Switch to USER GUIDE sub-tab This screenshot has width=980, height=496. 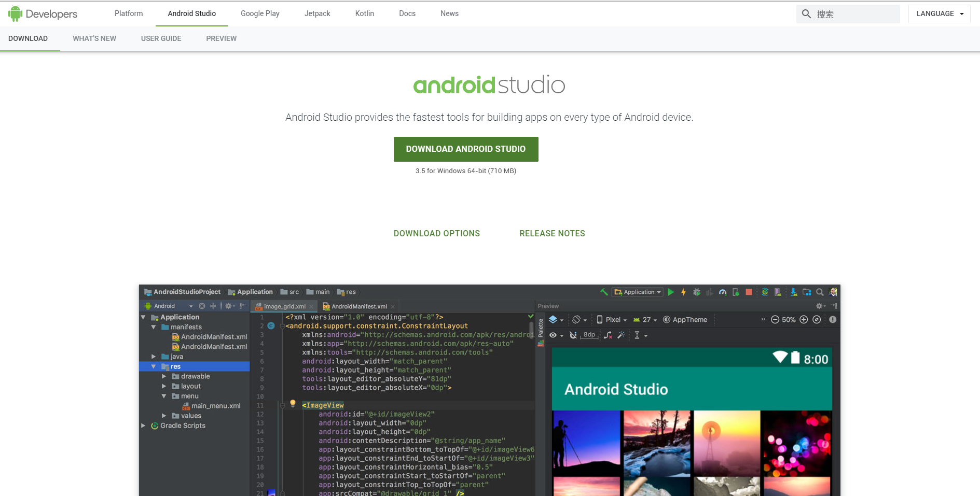(x=161, y=38)
